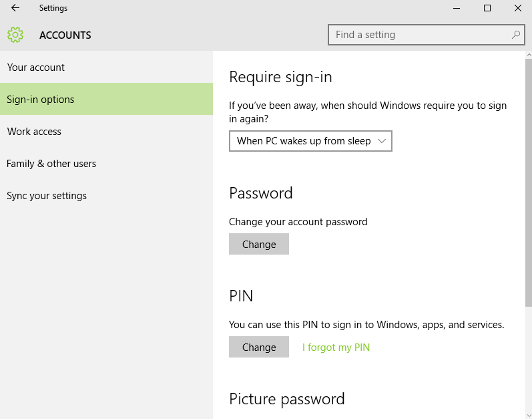This screenshot has width=532, height=419.
Task: Open Sync your settings
Action: [x=106, y=196]
